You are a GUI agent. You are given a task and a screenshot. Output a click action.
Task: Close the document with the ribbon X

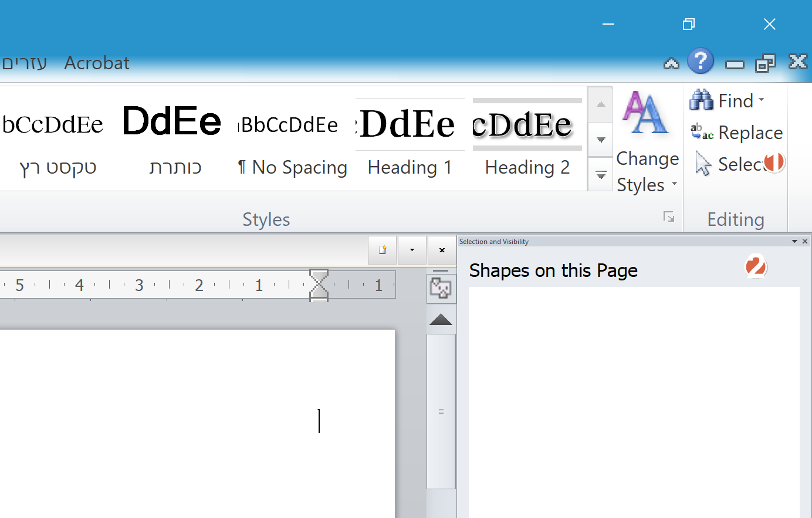click(x=798, y=62)
